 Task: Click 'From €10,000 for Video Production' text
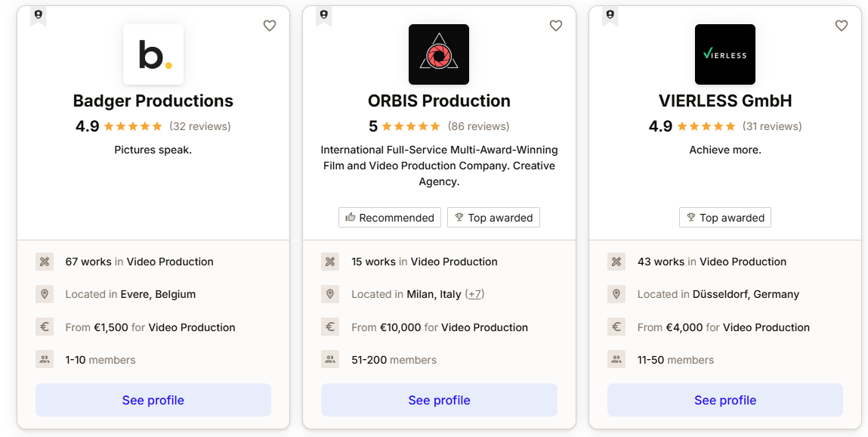coord(440,327)
